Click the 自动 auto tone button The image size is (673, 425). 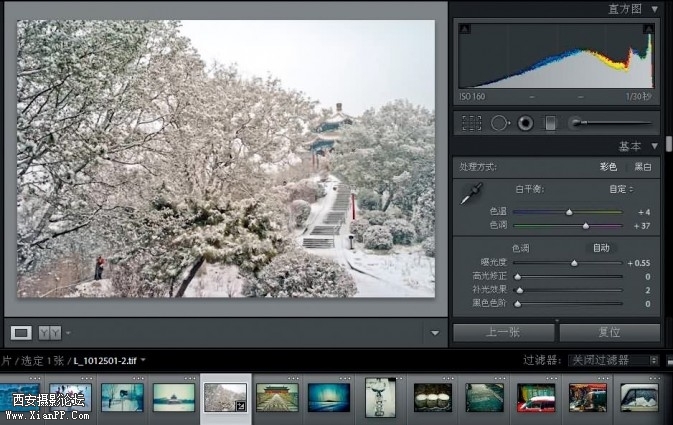(601, 248)
